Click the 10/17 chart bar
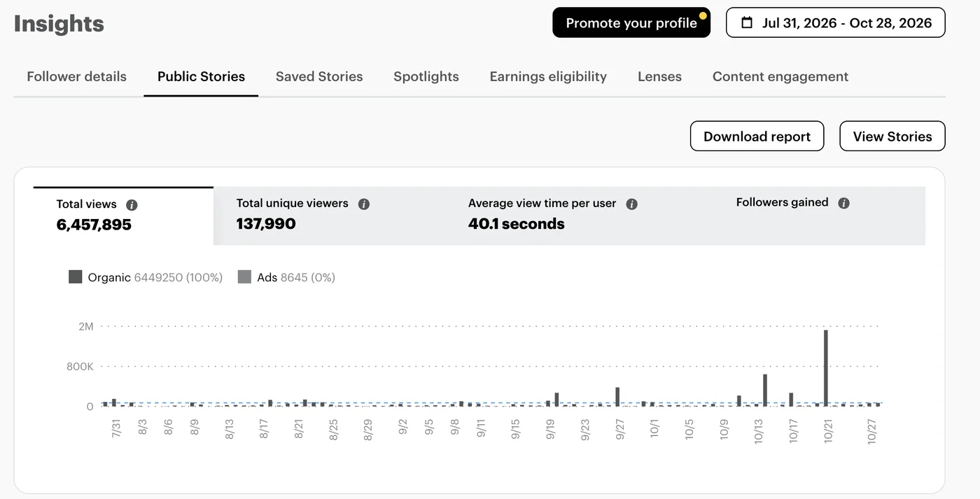The width and height of the screenshot is (980, 499). [791, 399]
